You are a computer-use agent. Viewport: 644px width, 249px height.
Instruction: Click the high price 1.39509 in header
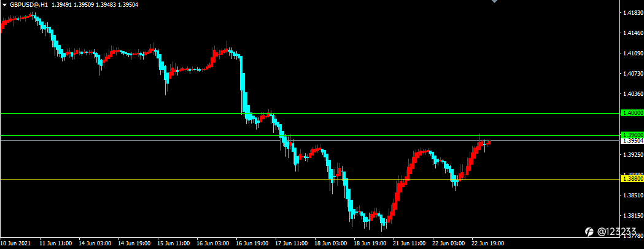tap(83, 5)
